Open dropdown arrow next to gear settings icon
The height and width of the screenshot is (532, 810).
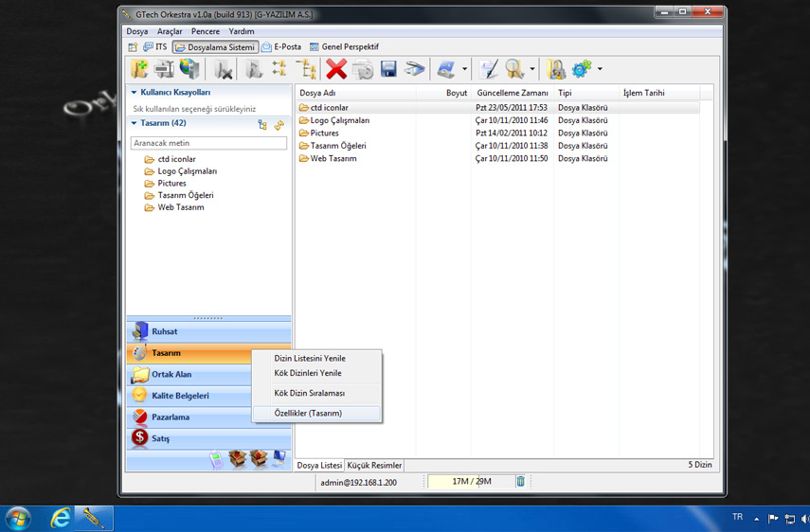pos(600,69)
